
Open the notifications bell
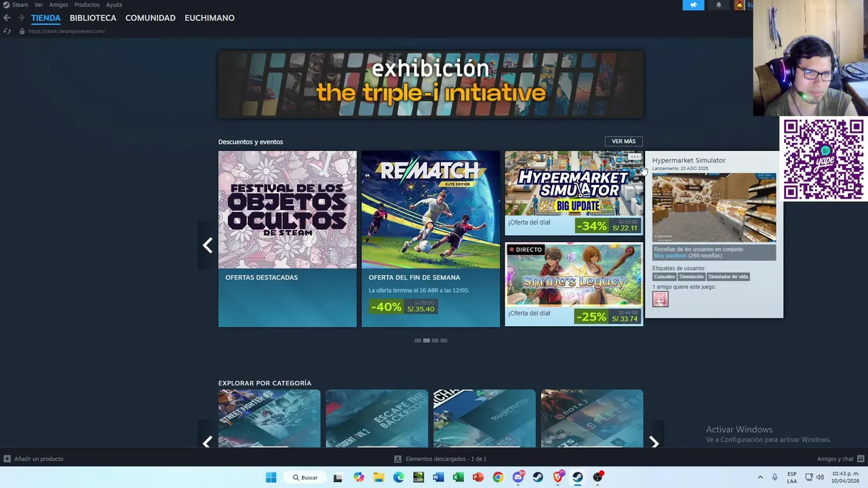coord(719,5)
